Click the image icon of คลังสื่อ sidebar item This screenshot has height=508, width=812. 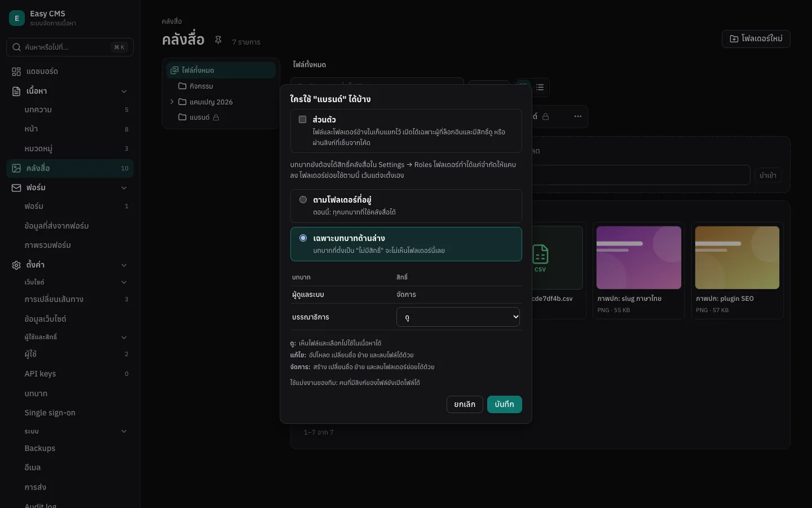pyautogui.click(x=16, y=168)
